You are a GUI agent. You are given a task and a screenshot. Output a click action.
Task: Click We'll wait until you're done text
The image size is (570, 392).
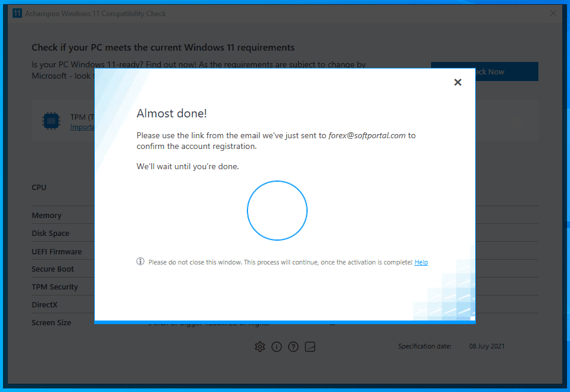tap(188, 166)
